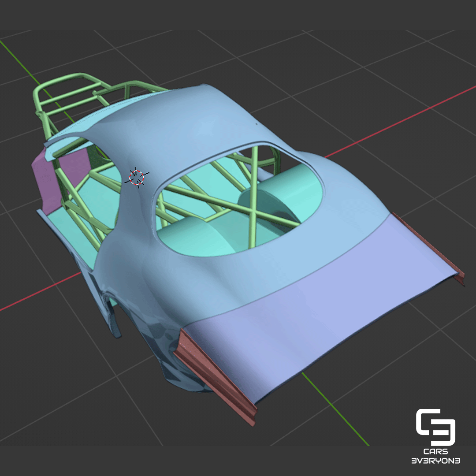
Task: Click the CARS EVERYONE watermark text
Action: [435, 456]
